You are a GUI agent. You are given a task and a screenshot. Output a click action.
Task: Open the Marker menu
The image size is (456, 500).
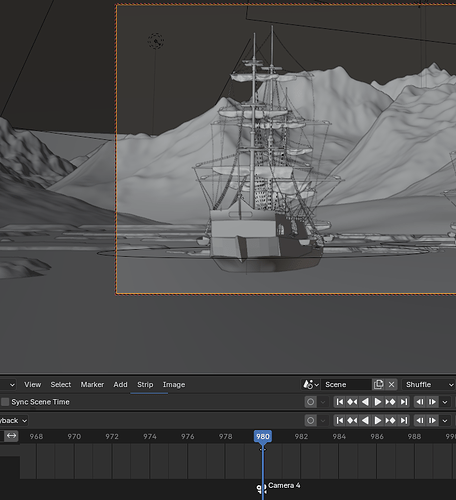(x=92, y=385)
